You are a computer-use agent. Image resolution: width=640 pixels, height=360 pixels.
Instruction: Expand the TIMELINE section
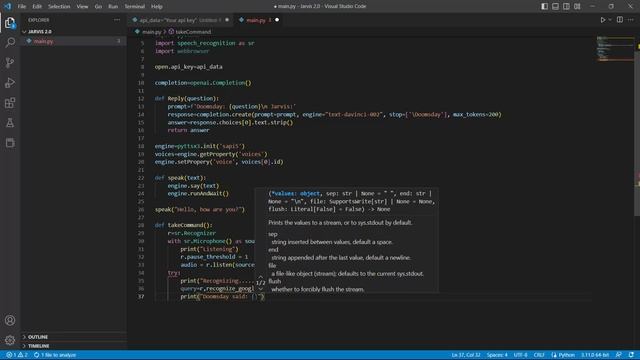point(74,346)
